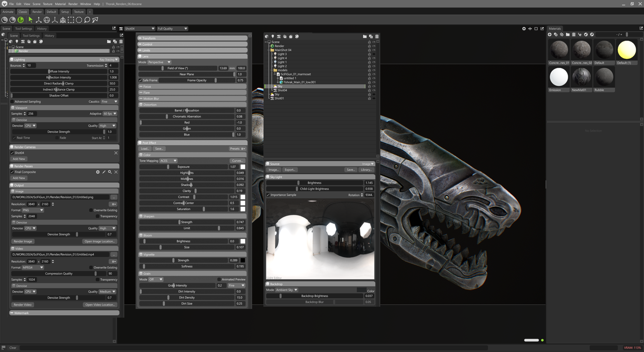Screen dimensions: 644x352
Task: Click the rectangular marquee selection tool
Action: coord(71,20)
